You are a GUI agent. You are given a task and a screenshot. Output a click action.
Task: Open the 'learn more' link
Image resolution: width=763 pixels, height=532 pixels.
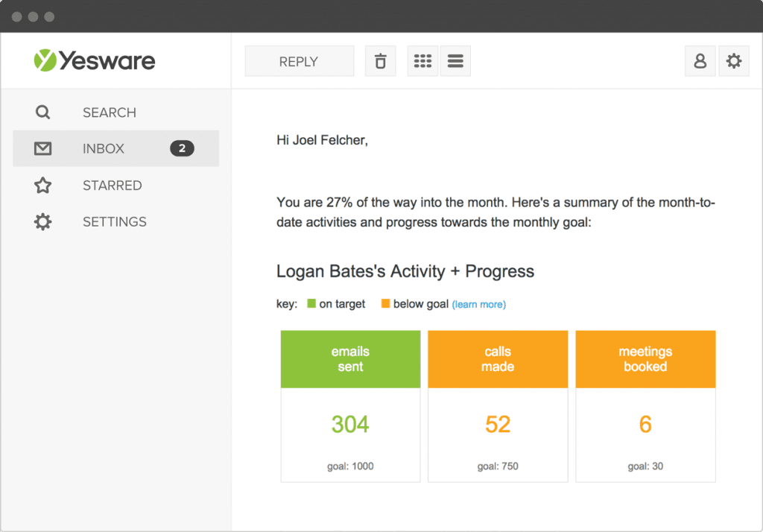coord(479,305)
